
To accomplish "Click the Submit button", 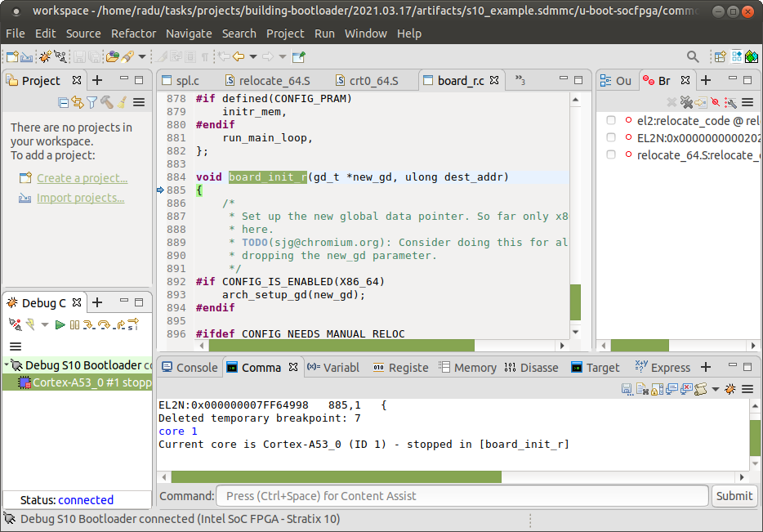I will click(734, 495).
